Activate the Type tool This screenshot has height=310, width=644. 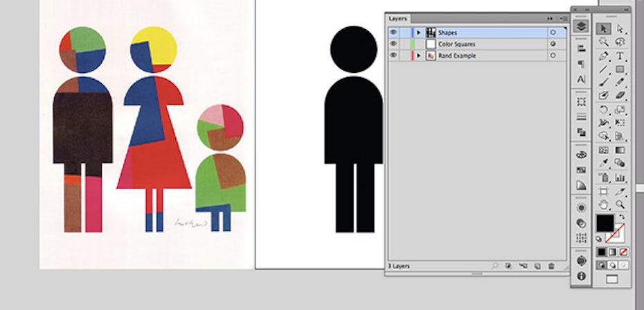click(x=620, y=55)
